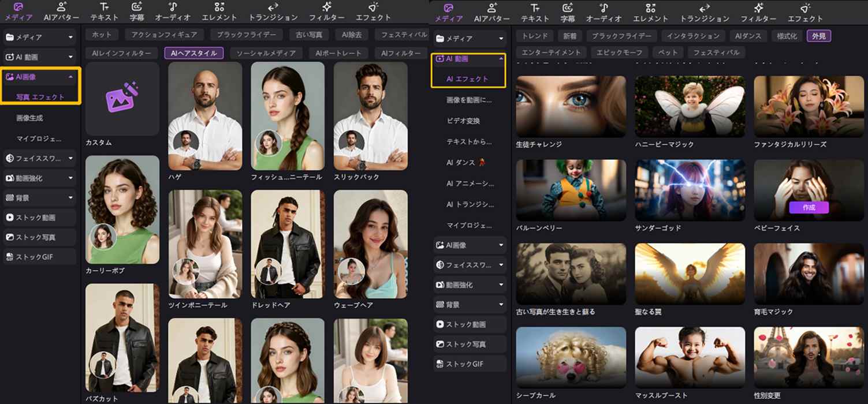
Task: Open トランジション in the right window toolbar
Action: [x=704, y=12]
